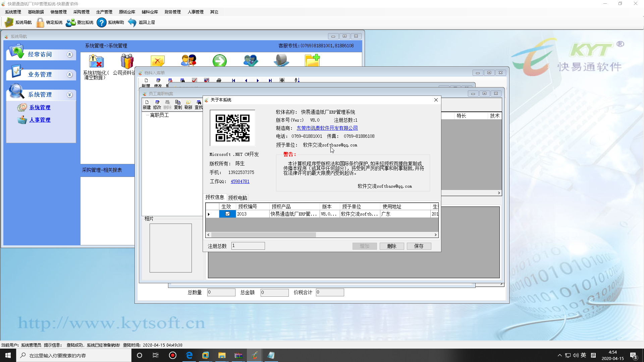Expand the 系统管理 sidebar section chevron
The image size is (644, 362).
(69, 95)
